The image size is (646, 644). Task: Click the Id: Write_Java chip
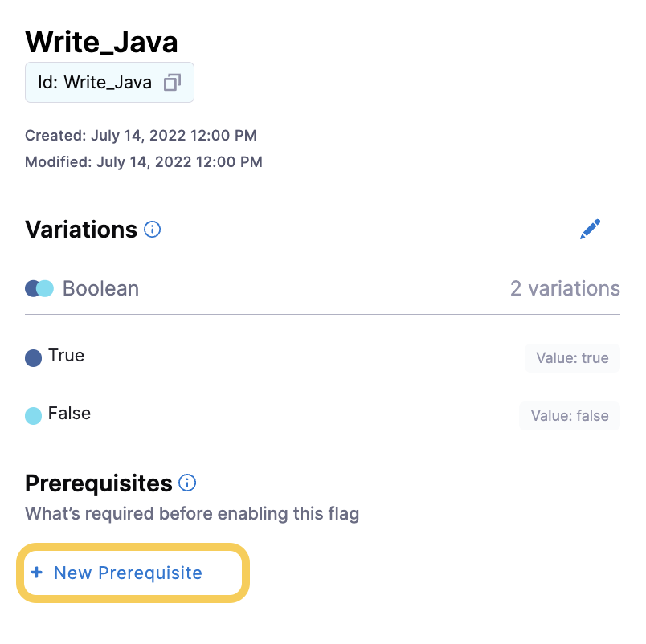(x=109, y=82)
